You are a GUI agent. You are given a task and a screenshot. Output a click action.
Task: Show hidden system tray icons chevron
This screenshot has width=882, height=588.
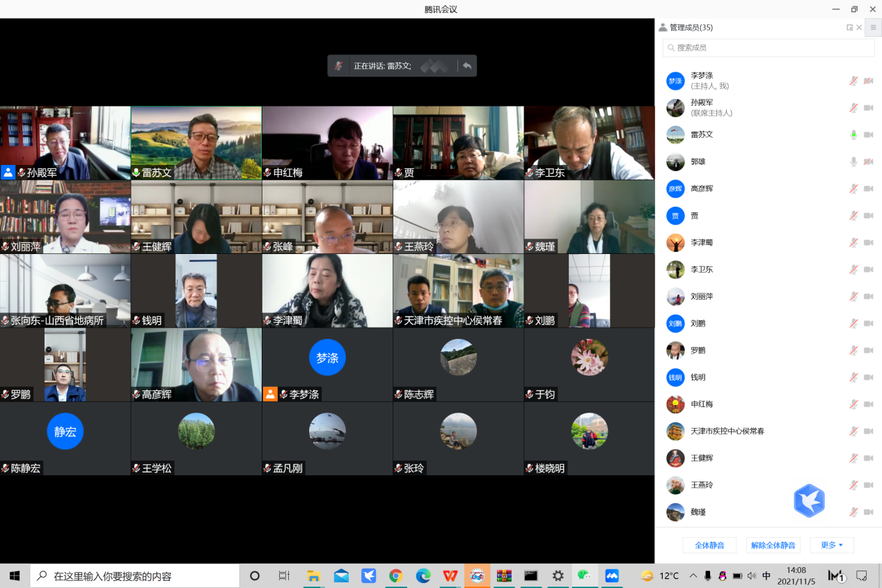(693, 575)
